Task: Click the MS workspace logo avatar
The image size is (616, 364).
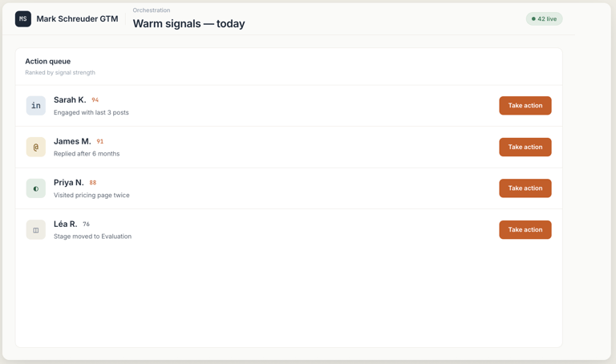Action: (23, 18)
